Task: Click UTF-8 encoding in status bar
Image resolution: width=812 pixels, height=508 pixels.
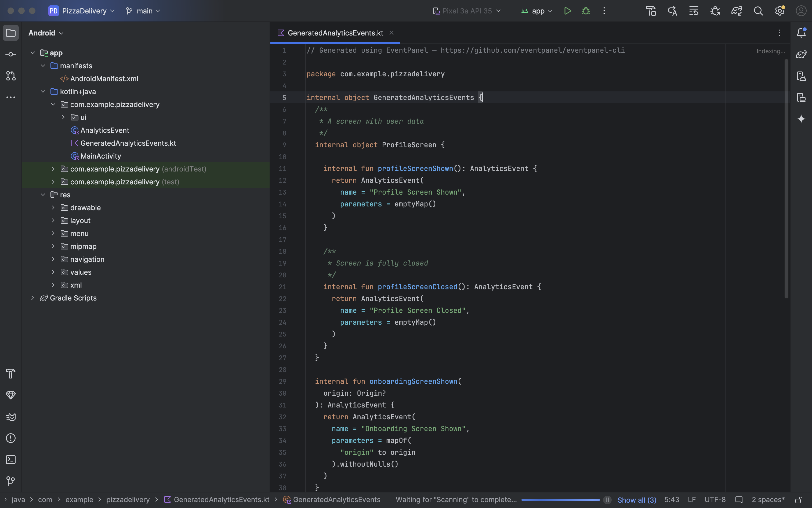Action: tap(715, 500)
